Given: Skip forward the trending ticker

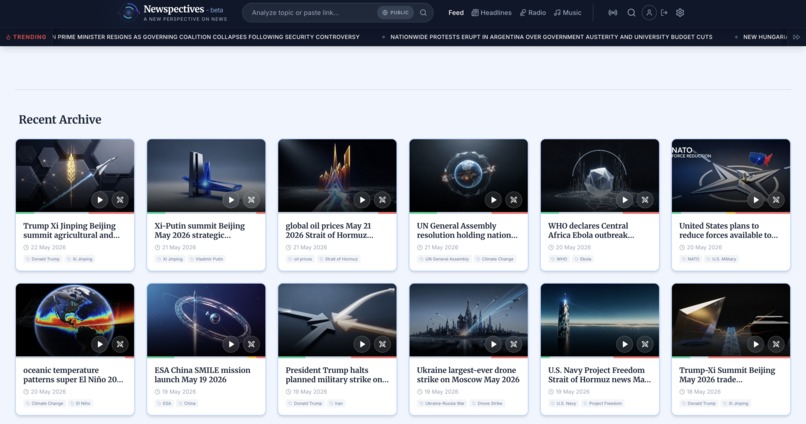Looking at the screenshot, I should [796, 37].
